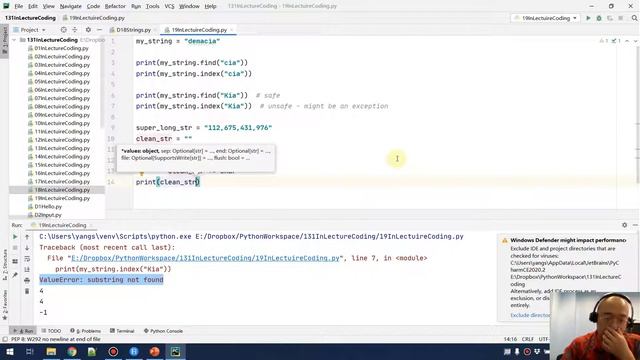Viewport: 640px width, 360px height.
Task: Open the Terminal tool window
Action: (122, 331)
